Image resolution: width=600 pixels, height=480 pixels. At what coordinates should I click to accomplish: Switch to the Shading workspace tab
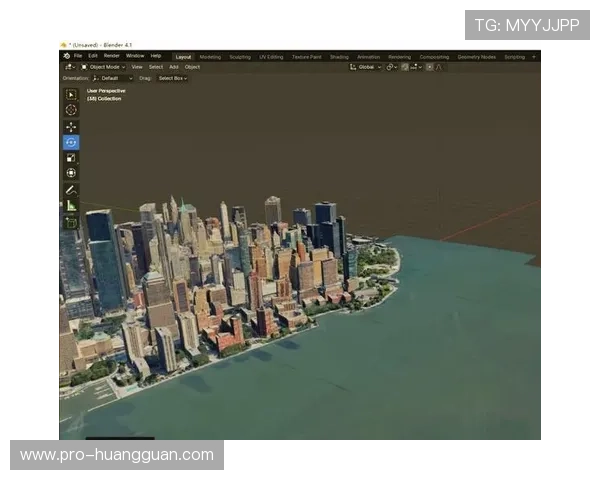pos(339,57)
